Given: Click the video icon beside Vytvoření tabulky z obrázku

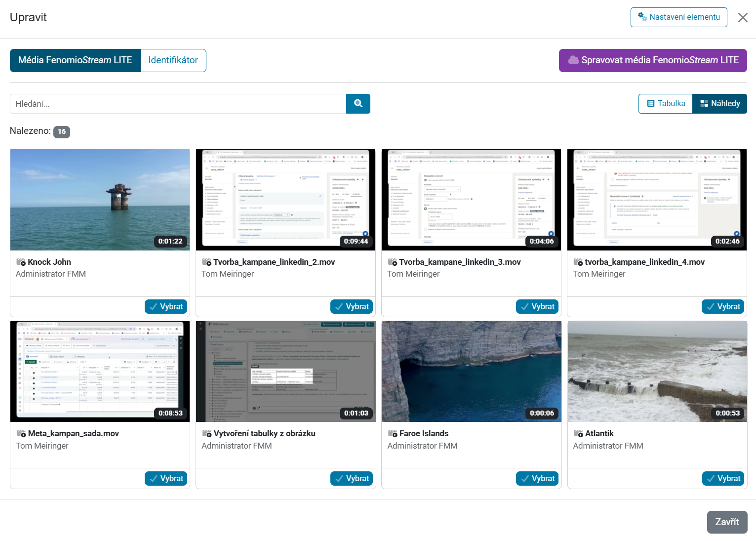Looking at the screenshot, I should [x=206, y=433].
